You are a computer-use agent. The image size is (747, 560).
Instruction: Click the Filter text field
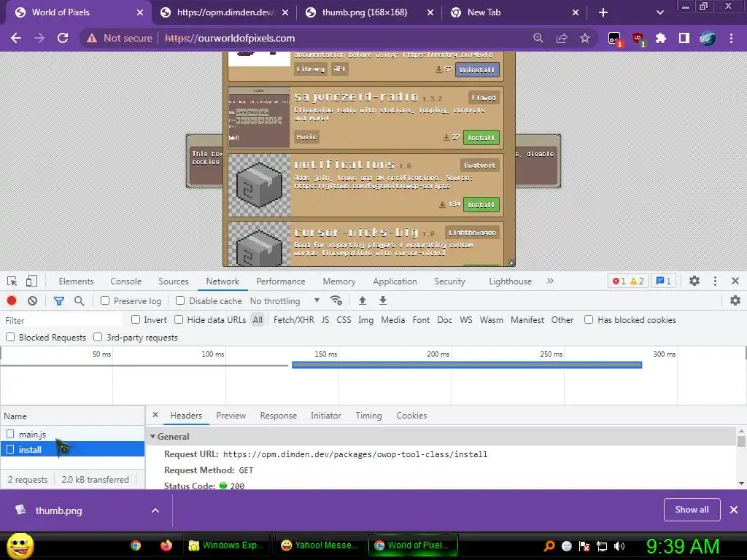63,321
